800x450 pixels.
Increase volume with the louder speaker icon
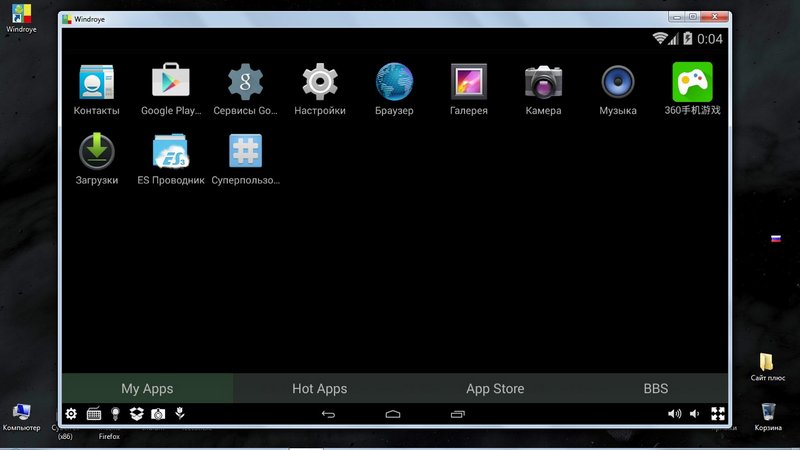point(674,414)
